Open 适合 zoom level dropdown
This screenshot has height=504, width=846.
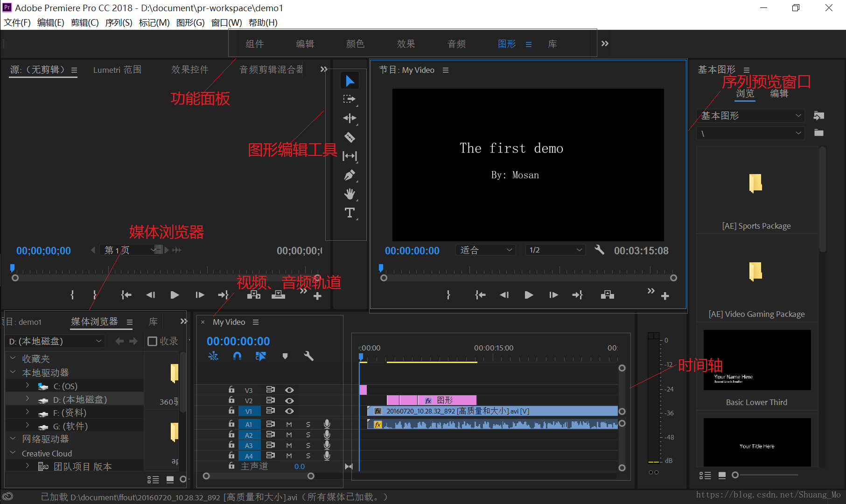point(486,250)
